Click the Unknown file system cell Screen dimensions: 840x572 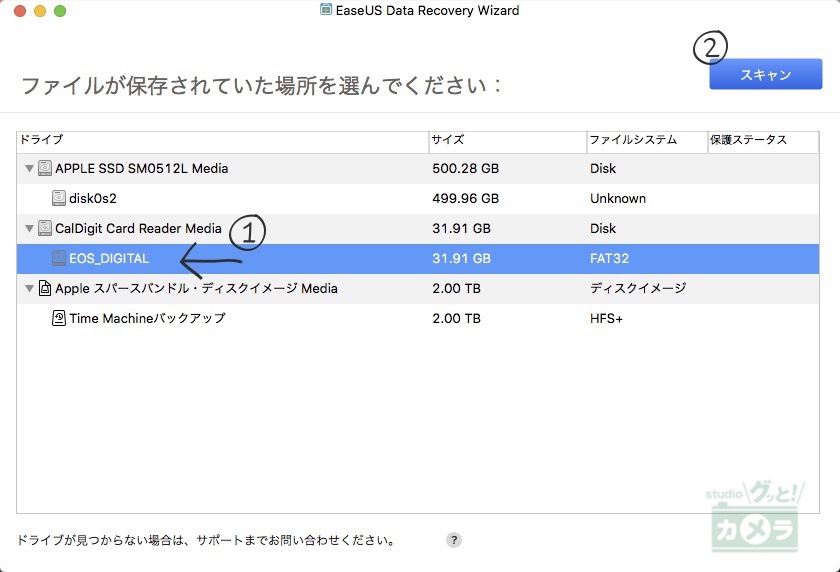click(x=618, y=199)
